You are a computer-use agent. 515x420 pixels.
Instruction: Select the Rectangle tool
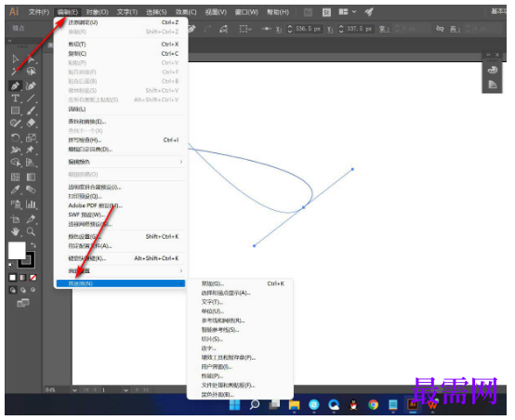15,111
